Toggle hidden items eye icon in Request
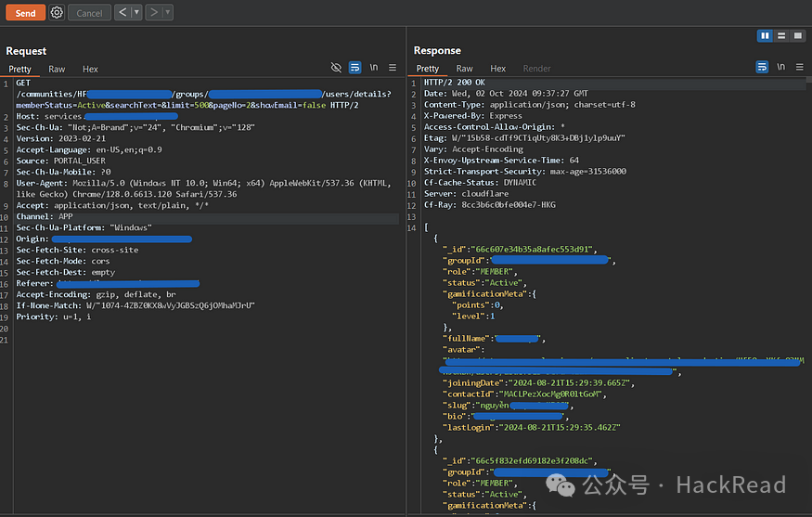This screenshot has height=517, width=812. (336, 68)
